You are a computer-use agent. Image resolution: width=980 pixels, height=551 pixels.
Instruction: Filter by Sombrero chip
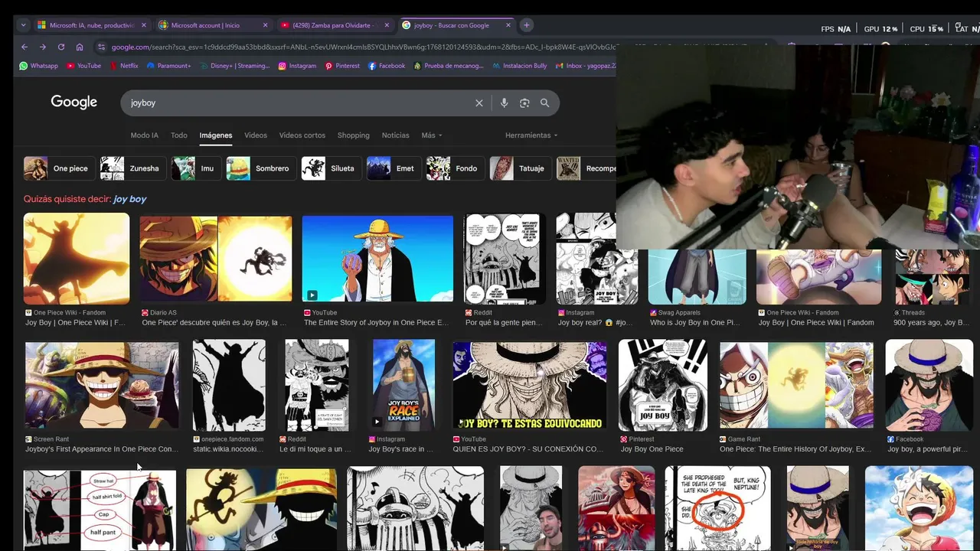pos(260,168)
